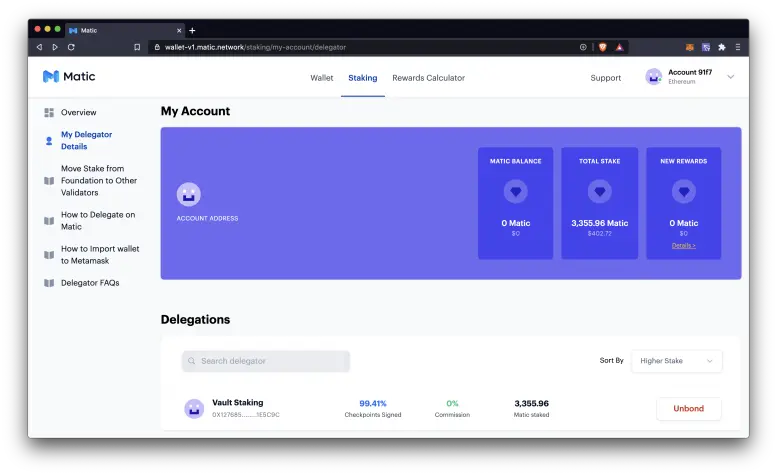Go back with browser back arrow
The image size is (777, 475).
(39, 47)
